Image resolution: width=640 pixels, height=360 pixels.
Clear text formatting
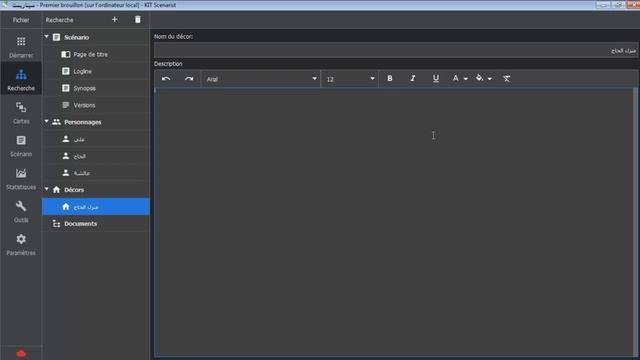[507, 78]
